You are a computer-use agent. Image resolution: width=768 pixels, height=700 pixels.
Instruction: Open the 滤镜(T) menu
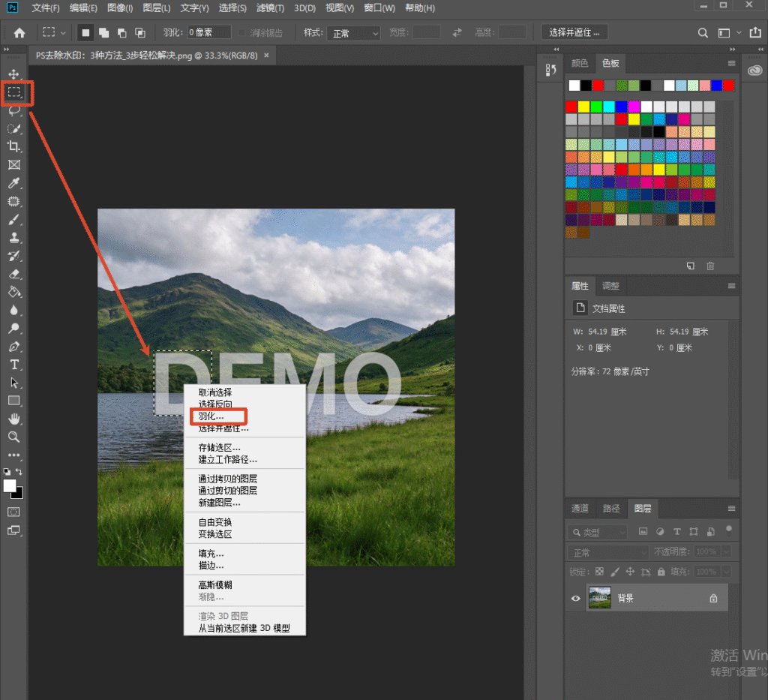pos(270,8)
